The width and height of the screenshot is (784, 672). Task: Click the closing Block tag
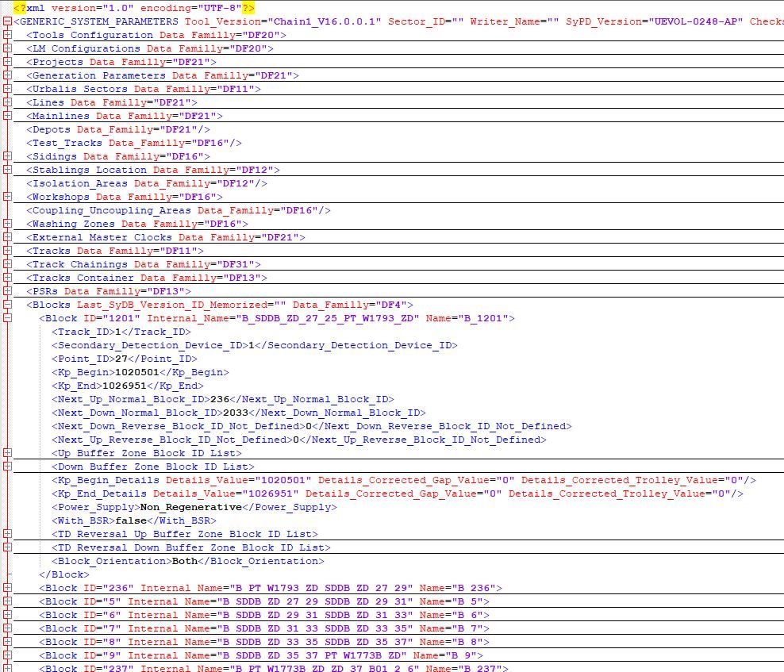pos(64,575)
